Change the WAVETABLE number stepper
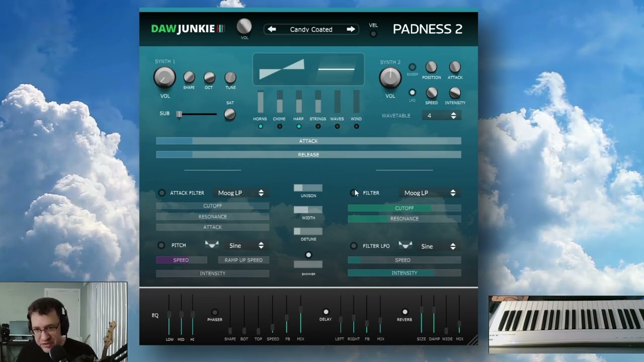Screen dimensions: 644x362 [x=441, y=116]
